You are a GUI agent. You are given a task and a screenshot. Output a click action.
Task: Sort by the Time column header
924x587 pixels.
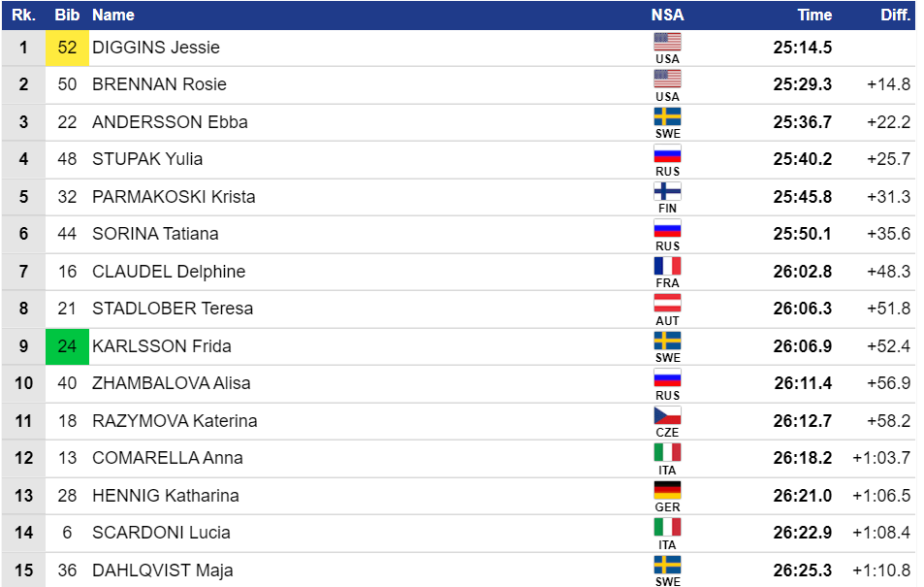click(x=814, y=15)
